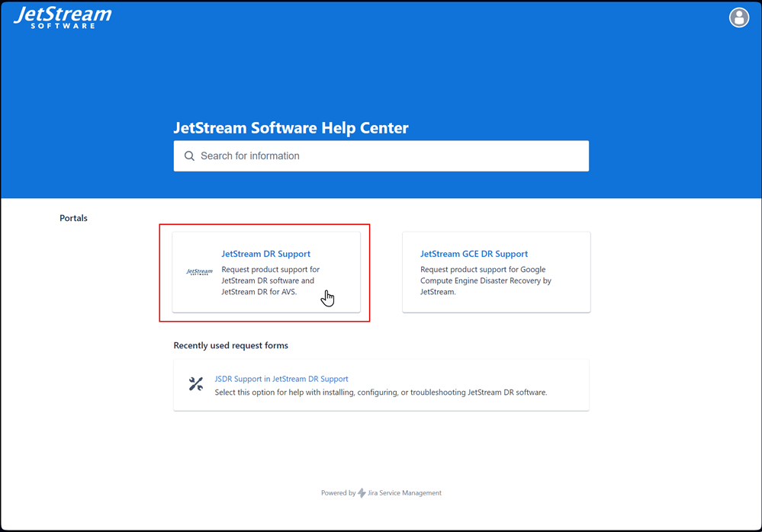Open the user profile avatar menu
The height and width of the screenshot is (532, 762).
[738, 18]
